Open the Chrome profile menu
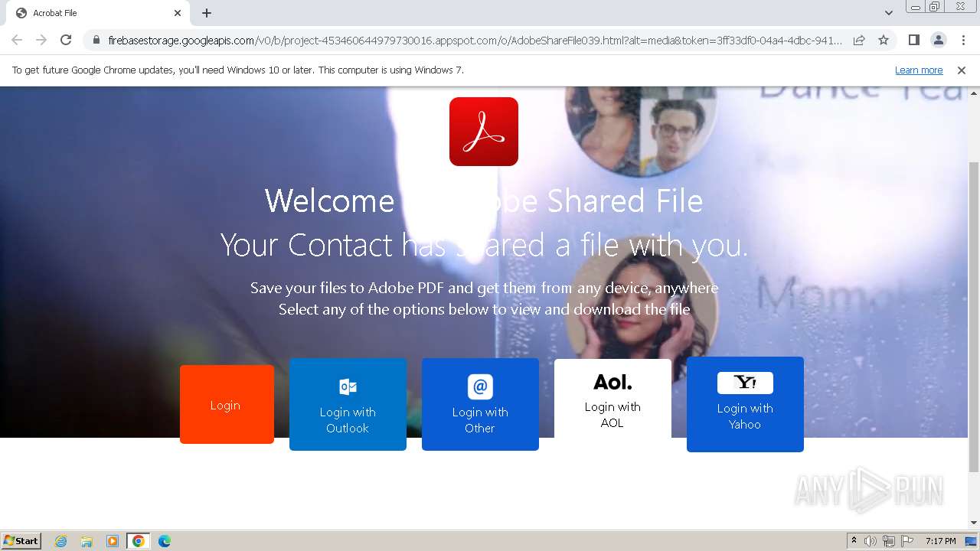This screenshot has height=551, width=980. tap(938, 40)
